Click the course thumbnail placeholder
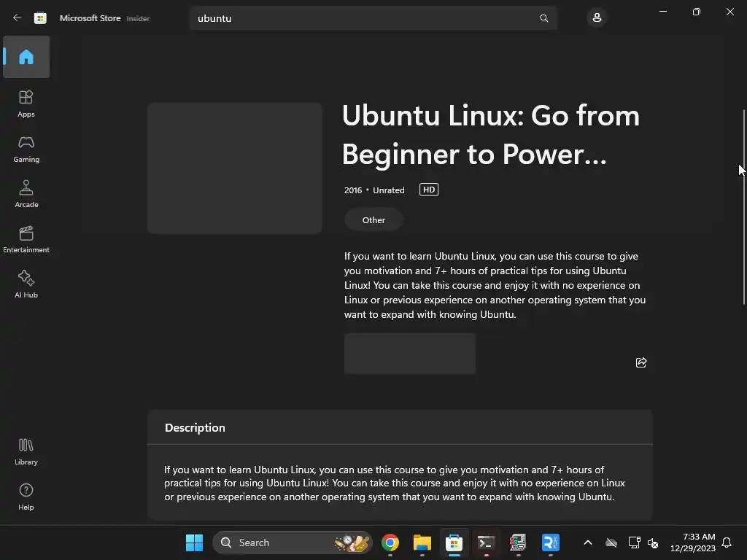The height and width of the screenshot is (560, 747). click(x=234, y=168)
